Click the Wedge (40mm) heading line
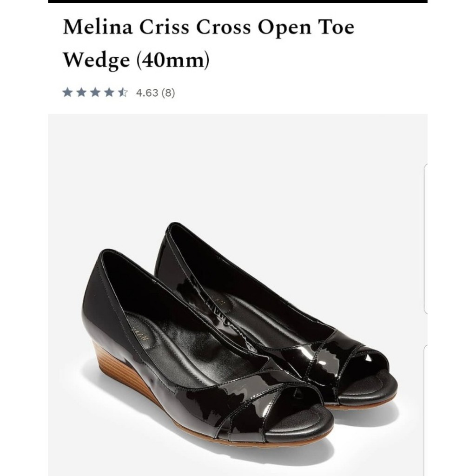The width and height of the screenshot is (476, 476). pos(136,60)
